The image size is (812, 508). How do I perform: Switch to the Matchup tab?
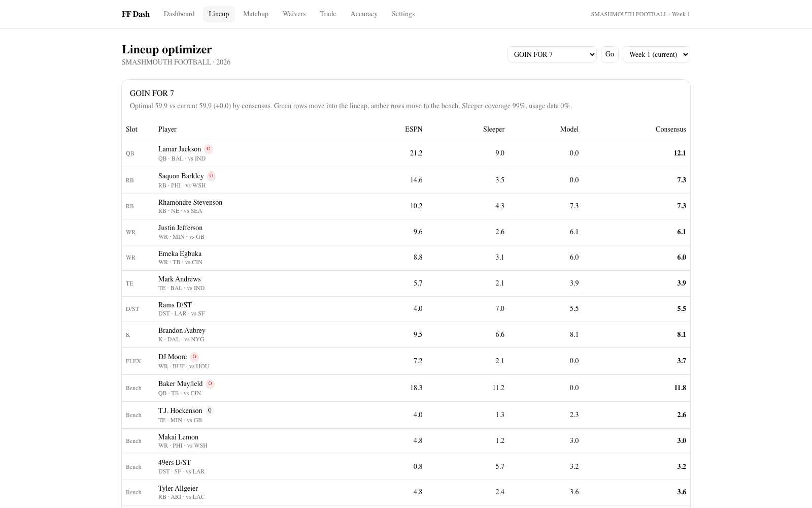pos(256,14)
